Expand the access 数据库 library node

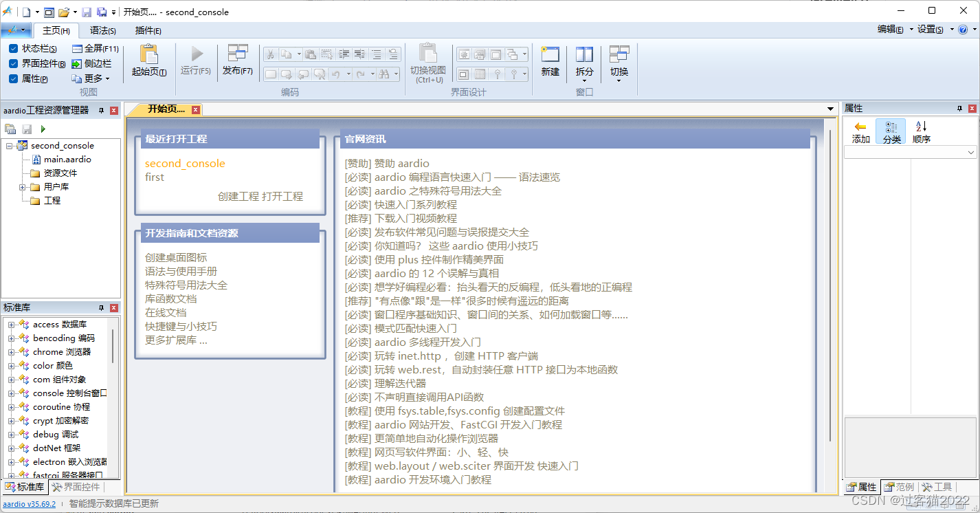(x=11, y=325)
